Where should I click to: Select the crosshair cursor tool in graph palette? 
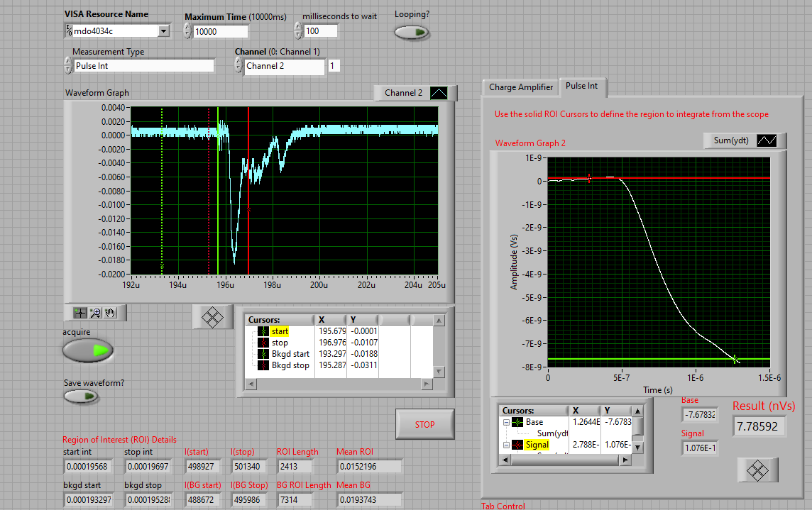click(80, 312)
